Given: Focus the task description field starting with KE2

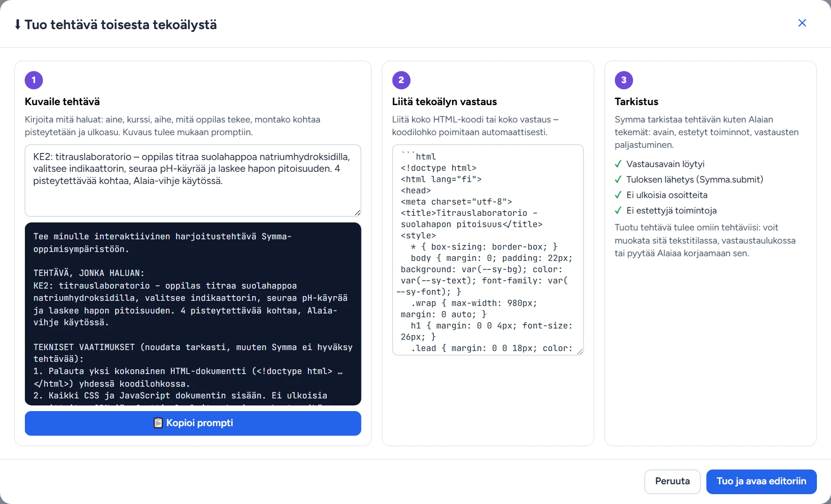Looking at the screenshot, I should [x=193, y=181].
